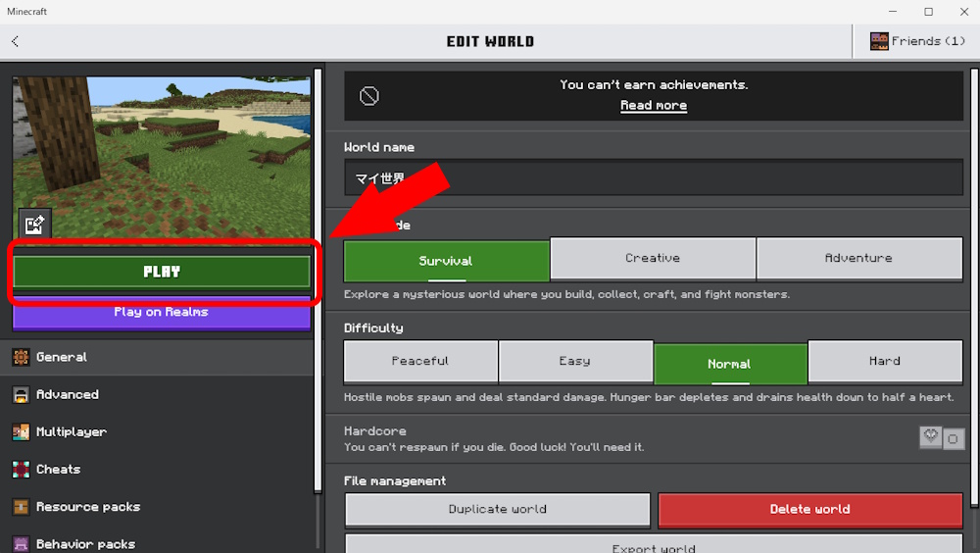This screenshot has width=980, height=553.
Task: Open the General settings tab
Action: pyautogui.click(x=156, y=357)
